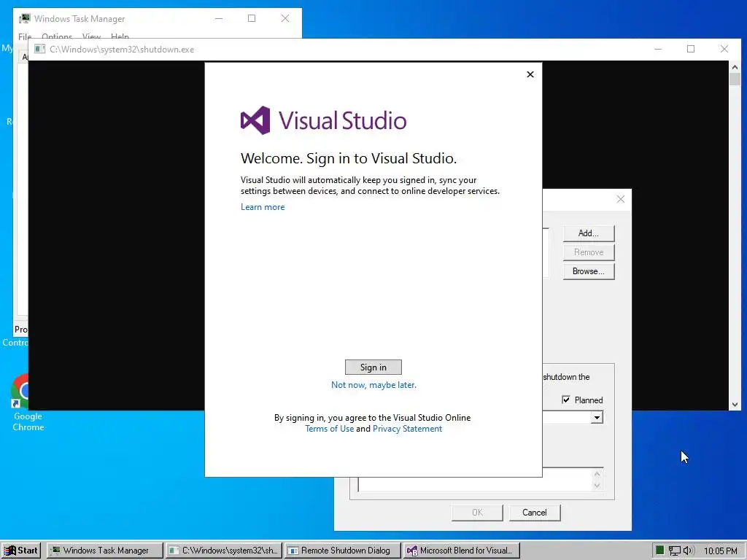Click the green CPU usage tray icon
Screen dimensions: 747x560
[659, 551]
